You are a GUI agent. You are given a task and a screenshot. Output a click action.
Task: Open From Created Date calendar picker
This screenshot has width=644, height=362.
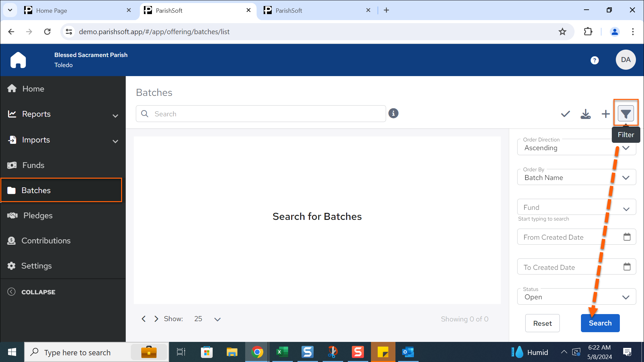tap(627, 237)
